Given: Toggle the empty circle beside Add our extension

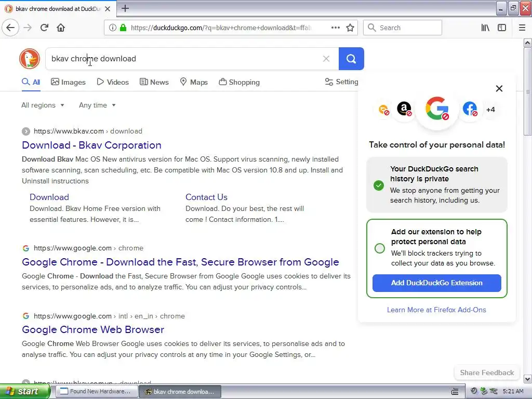Looking at the screenshot, I should [380, 248].
